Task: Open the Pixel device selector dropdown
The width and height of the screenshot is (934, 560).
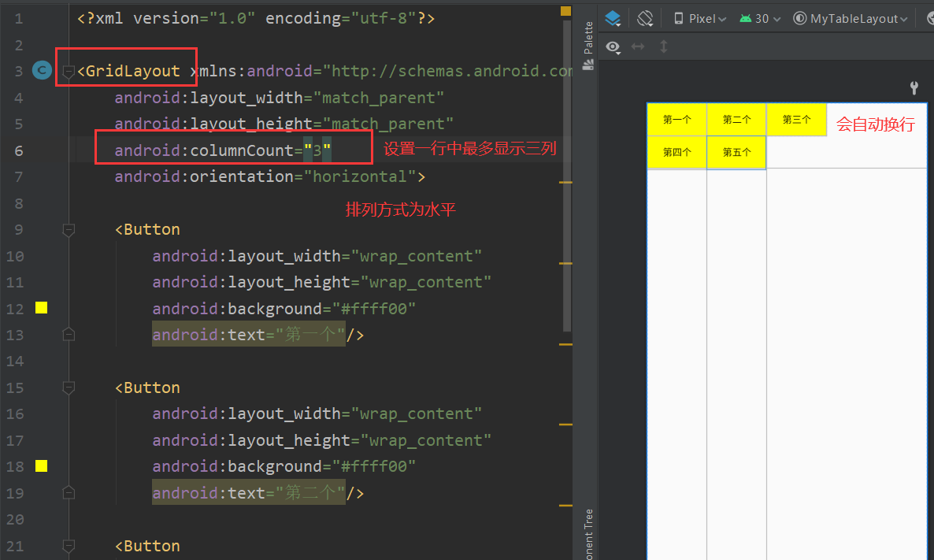Action: 700,18
